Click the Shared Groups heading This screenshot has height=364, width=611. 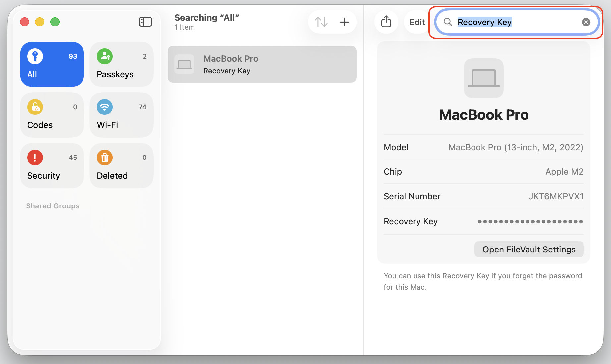coord(53,206)
